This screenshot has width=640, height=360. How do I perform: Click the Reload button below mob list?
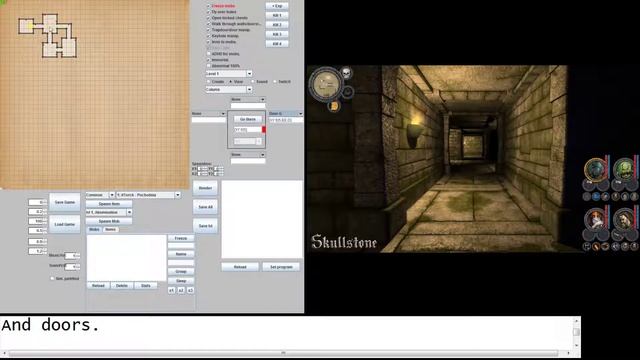98,286
